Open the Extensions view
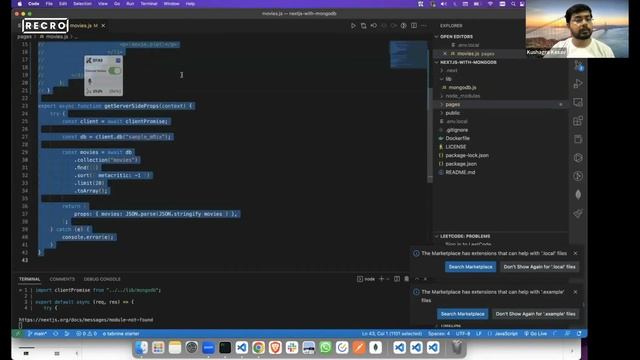This screenshot has height=360, width=640. pyautogui.click(x=578, y=121)
